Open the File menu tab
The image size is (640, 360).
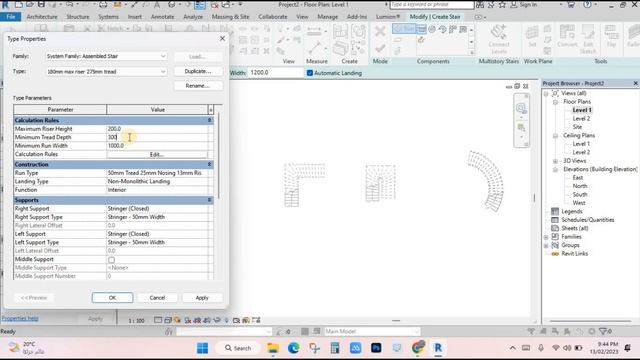[x=11, y=17]
